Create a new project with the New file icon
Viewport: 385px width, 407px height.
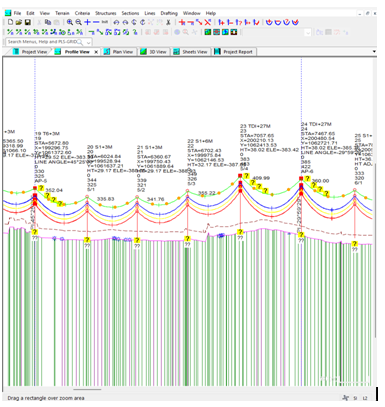point(10,22)
